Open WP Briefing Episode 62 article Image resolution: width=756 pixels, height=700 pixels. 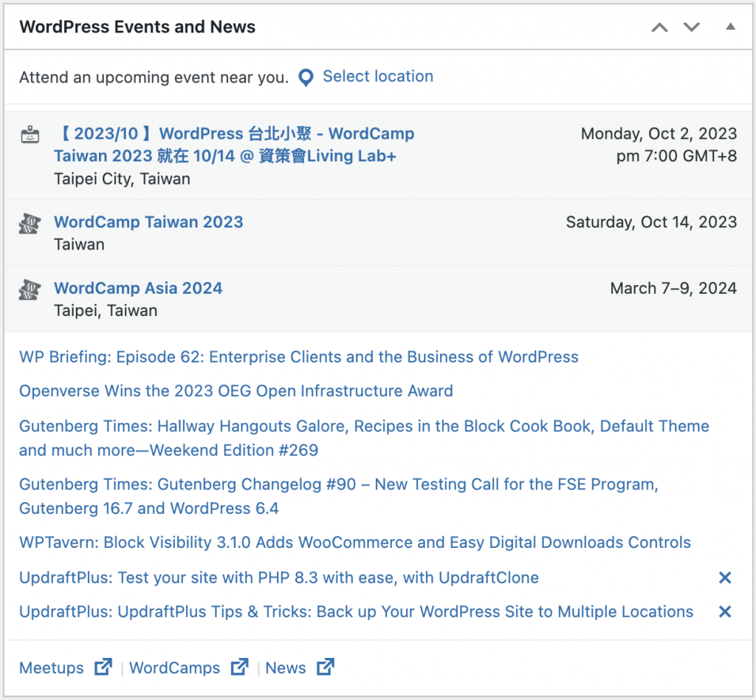coord(298,357)
